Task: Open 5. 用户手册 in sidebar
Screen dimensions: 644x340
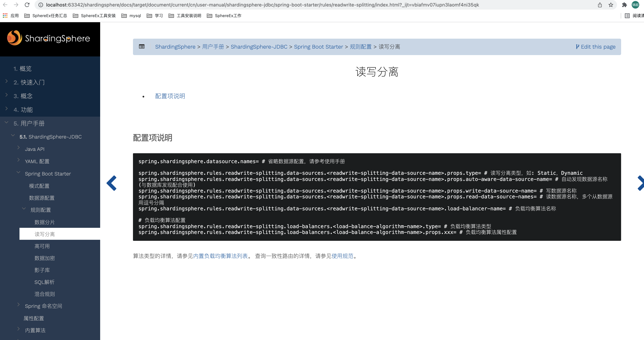Action: [x=29, y=124]
